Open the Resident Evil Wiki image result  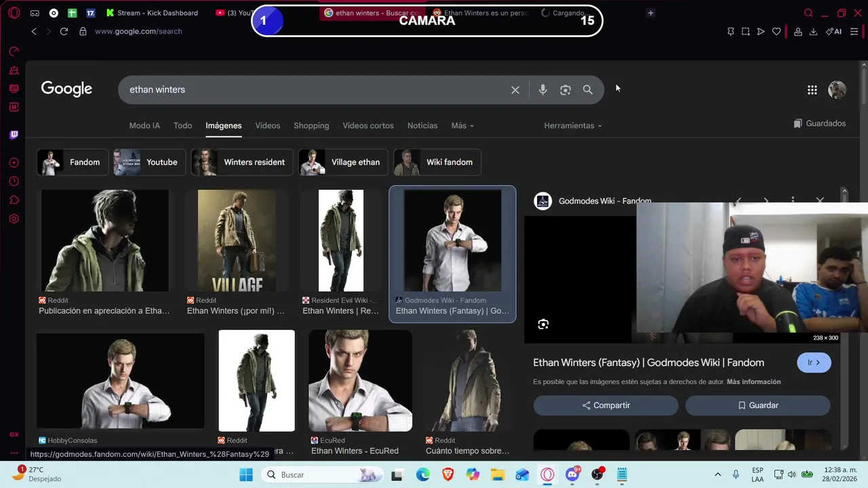tap(341, 241)
